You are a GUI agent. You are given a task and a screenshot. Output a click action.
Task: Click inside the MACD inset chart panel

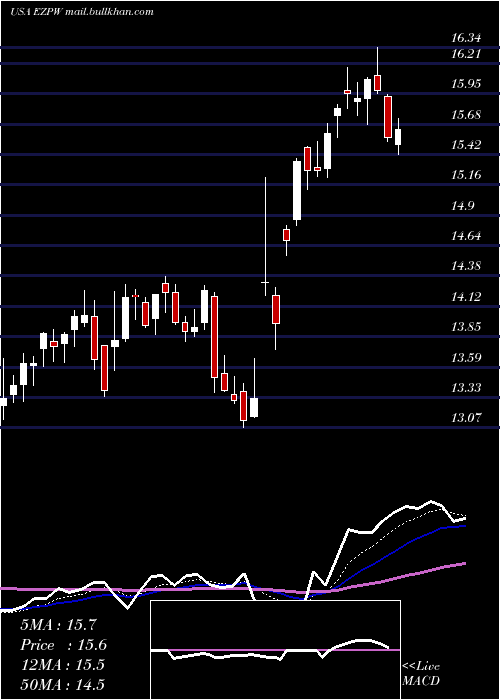point(275,650)
